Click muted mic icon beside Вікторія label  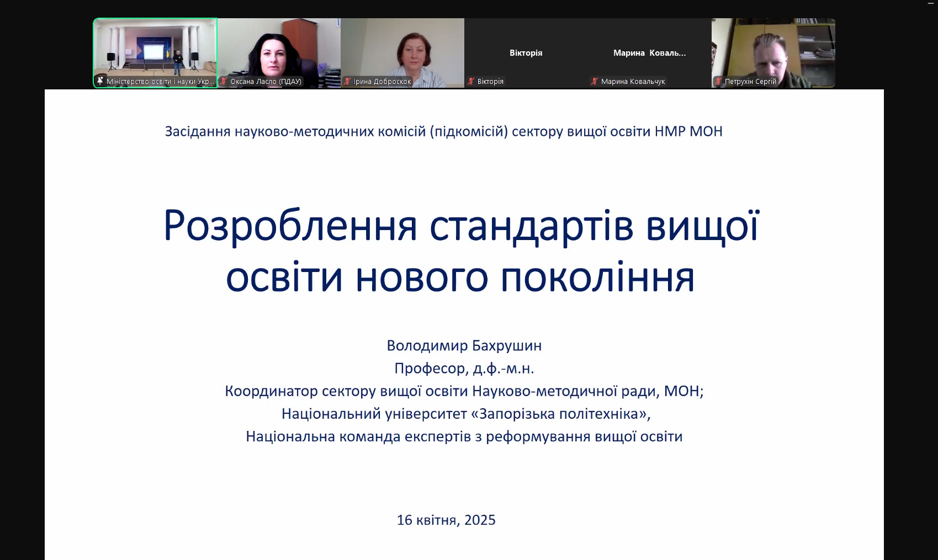(471, 81)
